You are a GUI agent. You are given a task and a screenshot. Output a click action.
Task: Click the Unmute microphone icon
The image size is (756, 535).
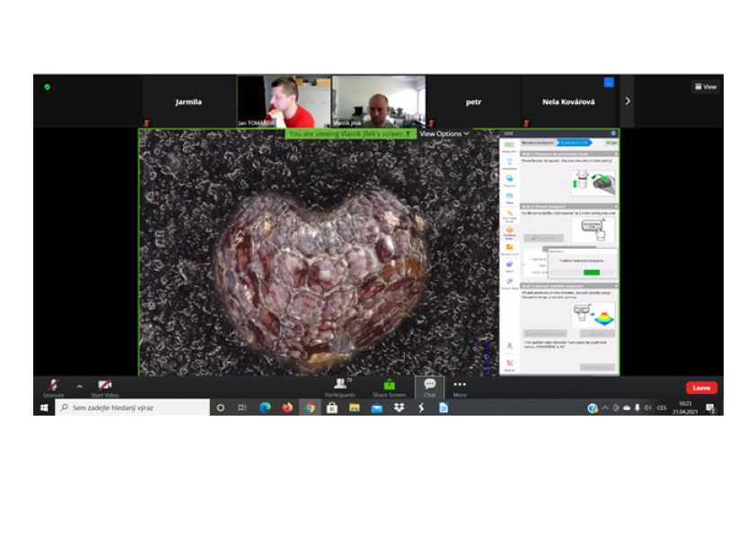53,384
